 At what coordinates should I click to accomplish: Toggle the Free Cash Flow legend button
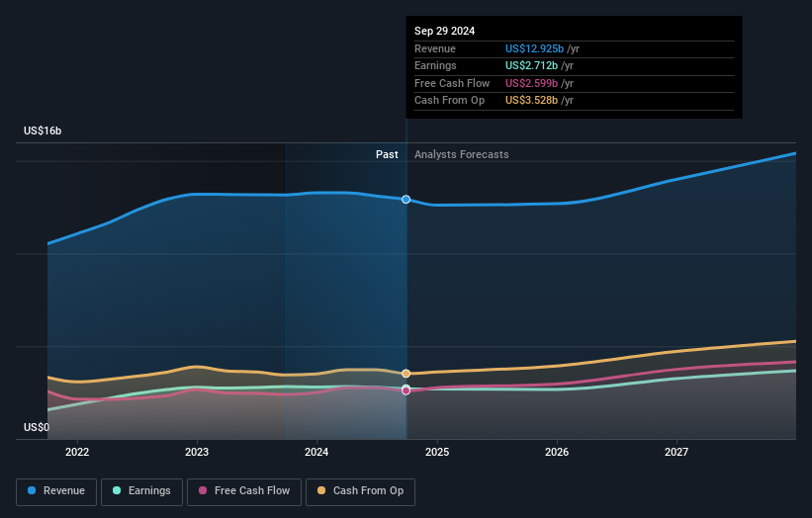pyautogui.click(x=244, y=491)
